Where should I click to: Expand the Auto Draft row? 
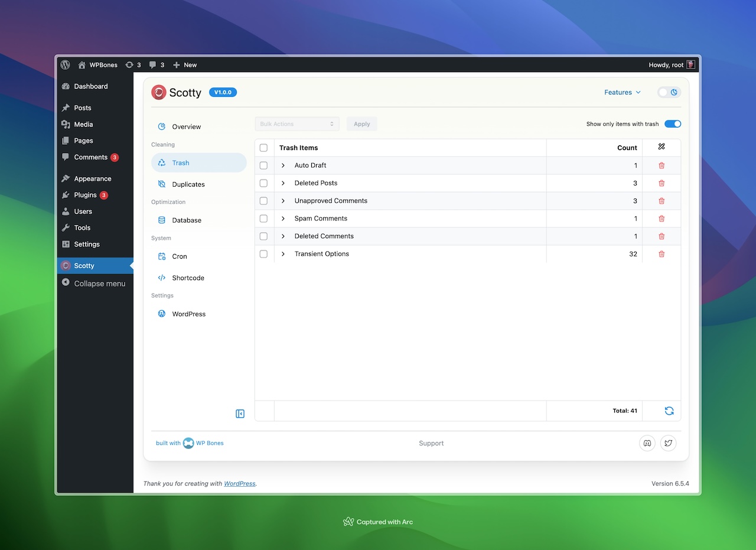(x=283, y=165)
